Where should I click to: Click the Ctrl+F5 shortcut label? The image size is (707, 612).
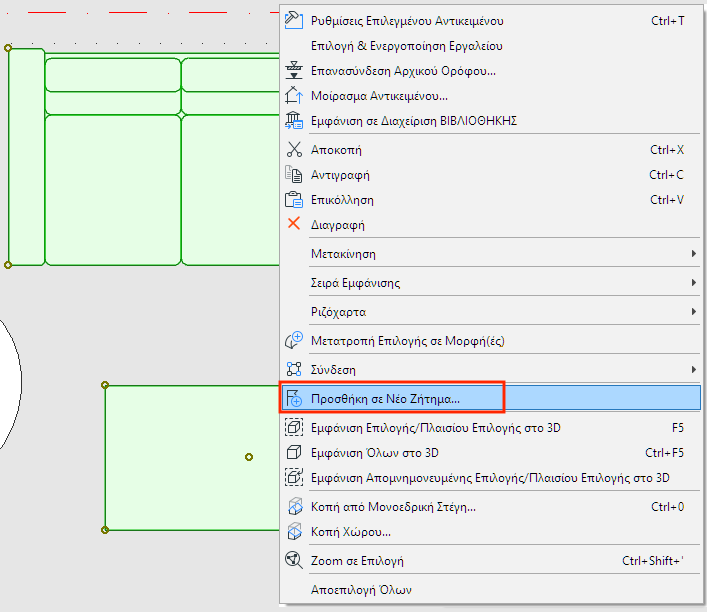point(664,452)
